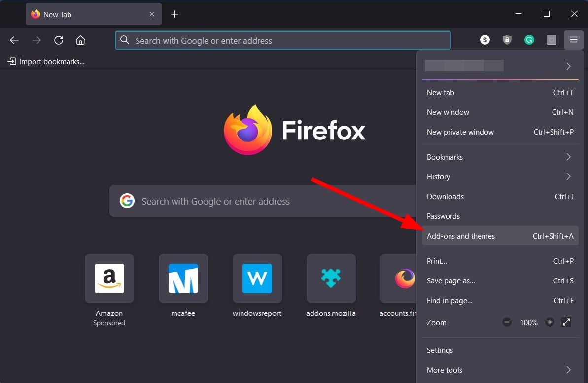Decrease zoom with minus button
588x383 pixels.
click(x=507, y=322)
